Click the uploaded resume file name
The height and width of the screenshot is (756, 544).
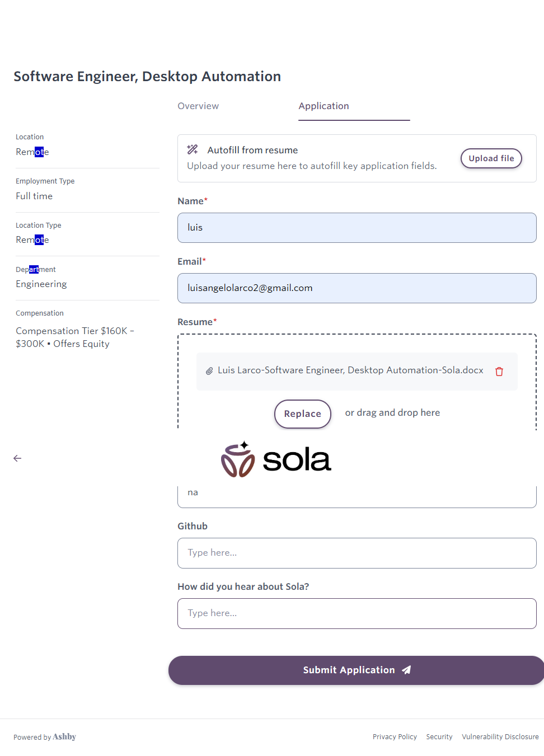pyautogui.click(x=350, y=370)
